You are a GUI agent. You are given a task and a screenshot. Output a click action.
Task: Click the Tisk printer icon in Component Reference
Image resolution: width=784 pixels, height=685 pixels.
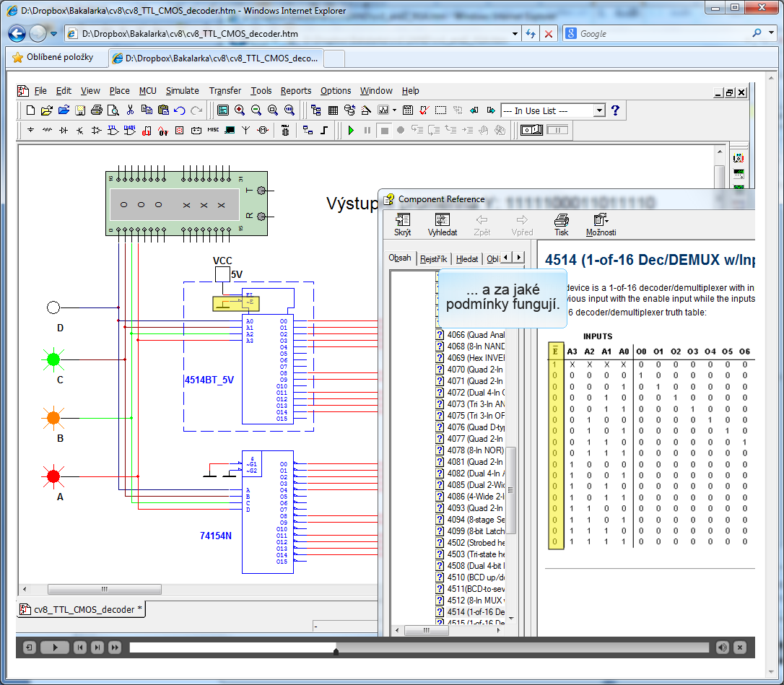[x=562, y=224]
